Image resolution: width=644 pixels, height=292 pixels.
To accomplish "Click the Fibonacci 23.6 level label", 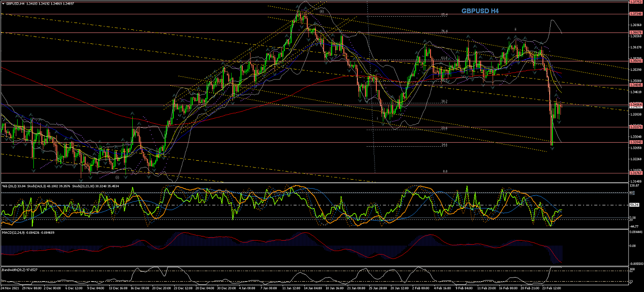I will [444, 128].
